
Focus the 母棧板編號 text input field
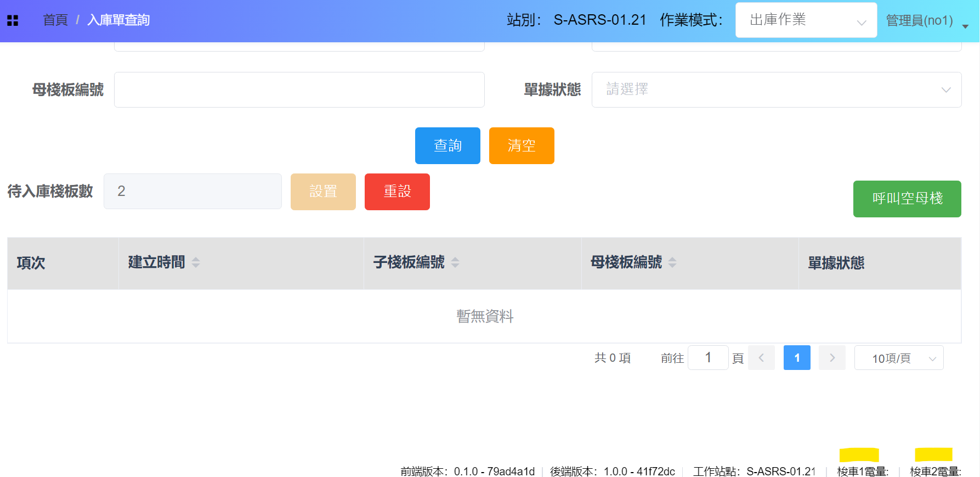coord(299,89)
